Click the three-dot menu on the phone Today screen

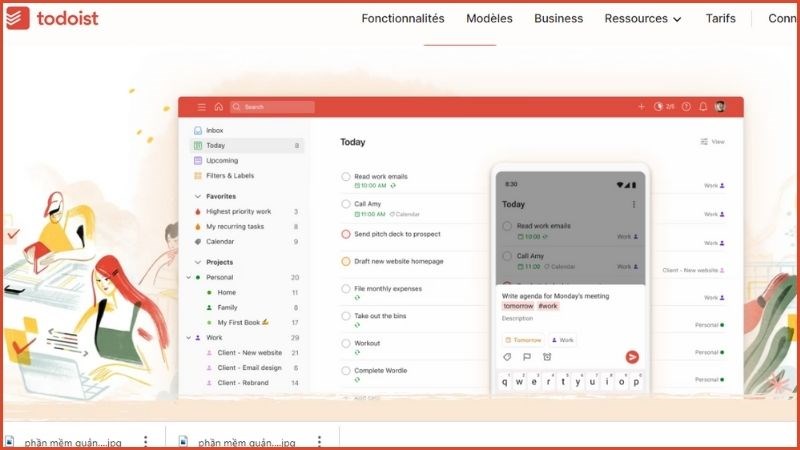click(x=634, y=204)
